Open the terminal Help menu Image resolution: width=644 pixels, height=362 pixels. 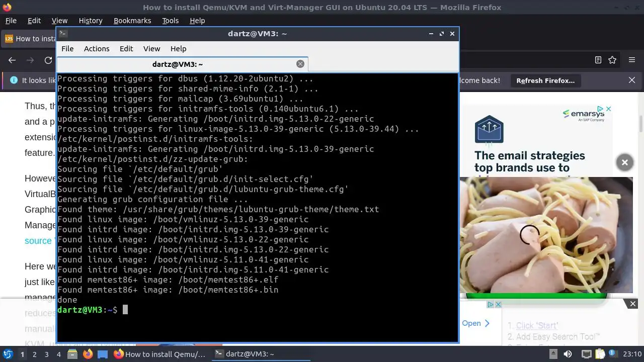[x=179, y=49]
